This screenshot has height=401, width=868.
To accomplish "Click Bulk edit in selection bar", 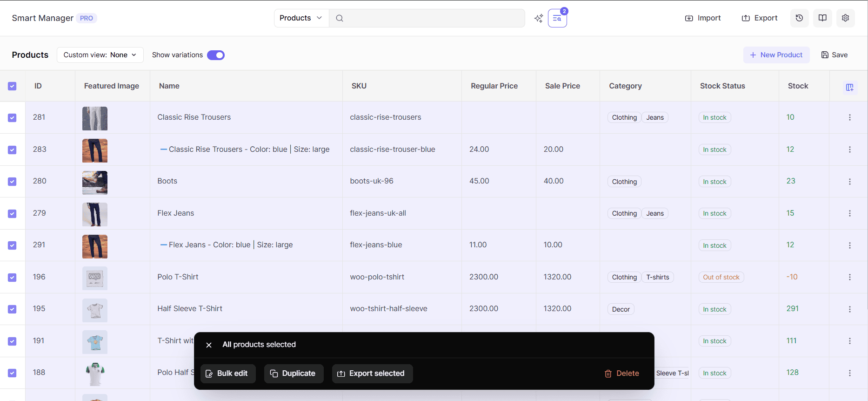I will (x=228, y=374).
